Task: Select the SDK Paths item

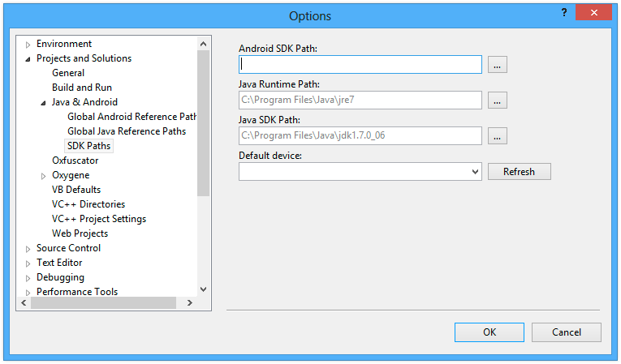Action: click(88, 146)
